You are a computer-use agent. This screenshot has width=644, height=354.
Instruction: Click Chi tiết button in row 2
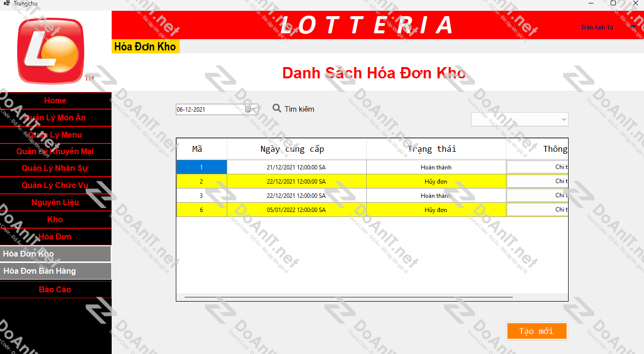tap(537, 181)
